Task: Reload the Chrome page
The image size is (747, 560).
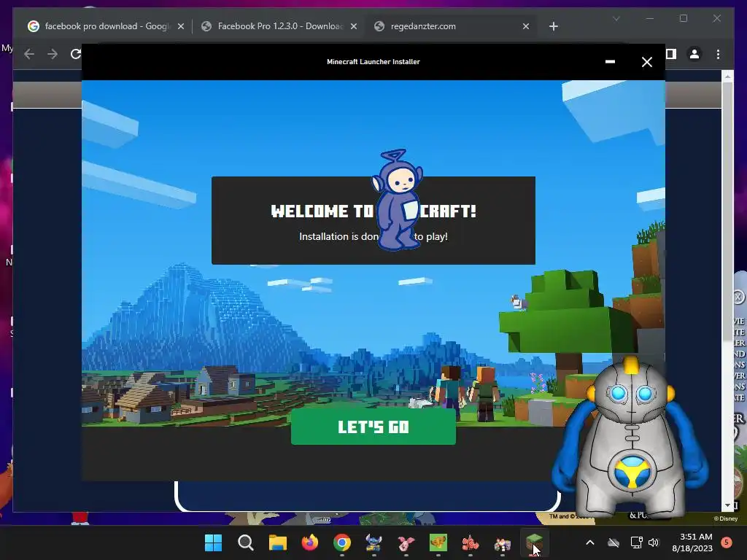Action: [76, 54]
